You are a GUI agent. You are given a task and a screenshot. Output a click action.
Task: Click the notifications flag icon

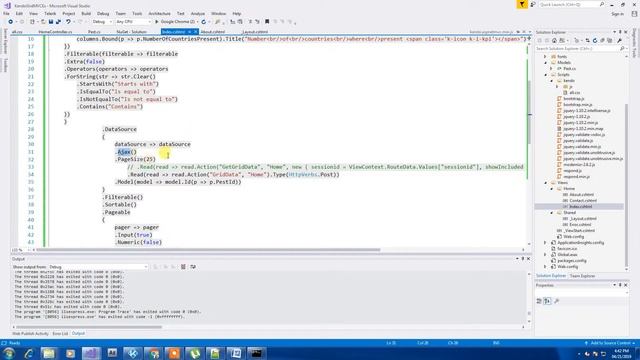(x=522, y=4)
